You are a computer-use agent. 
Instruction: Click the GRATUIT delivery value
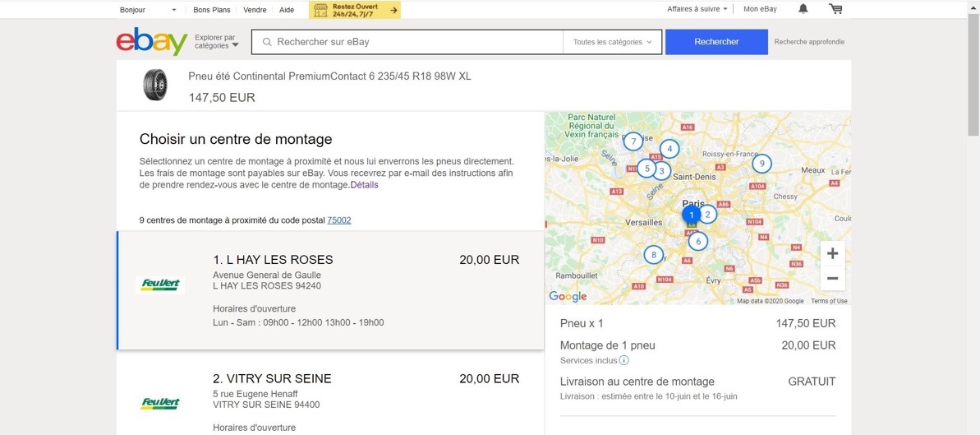click(x=812, y=382)
